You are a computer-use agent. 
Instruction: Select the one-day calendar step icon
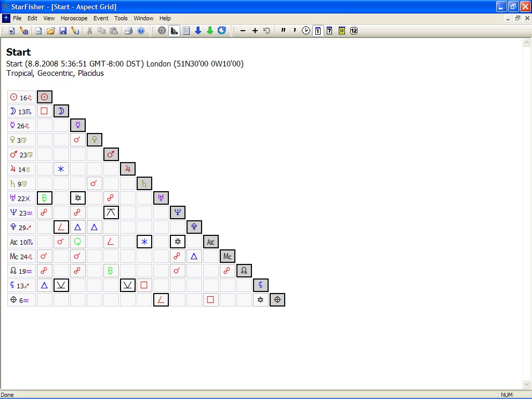tap(318, 31)
